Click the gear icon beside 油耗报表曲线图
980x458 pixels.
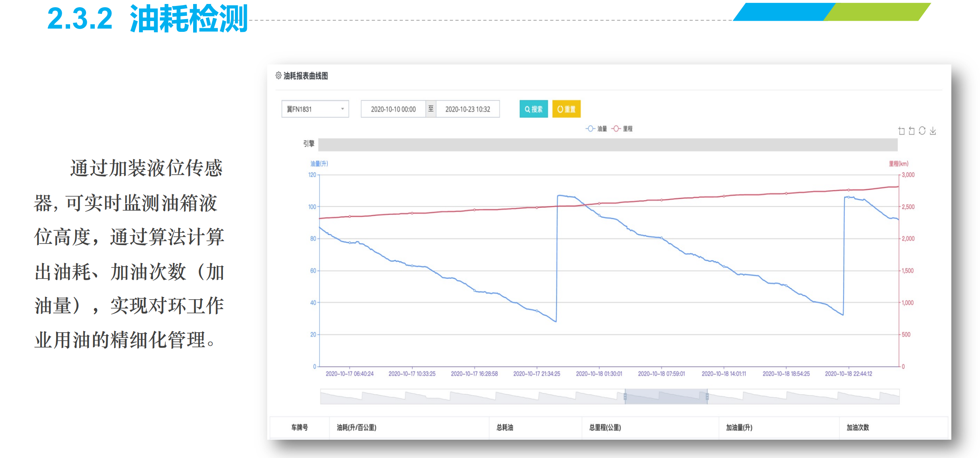pos(278,76)
